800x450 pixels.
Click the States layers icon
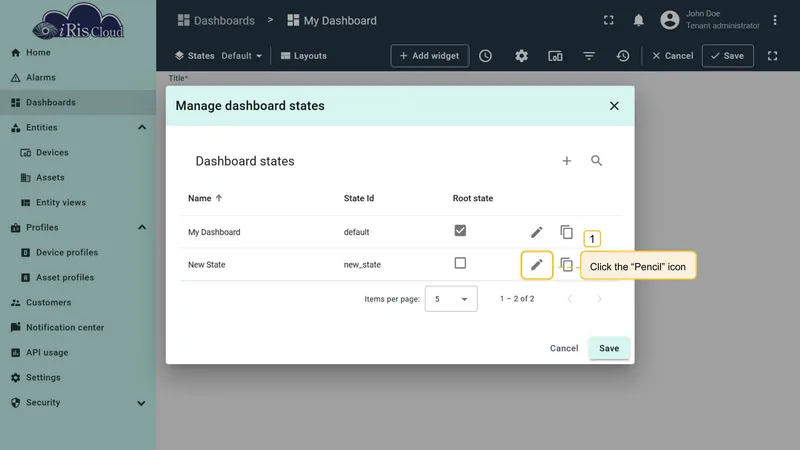point(179,56)
